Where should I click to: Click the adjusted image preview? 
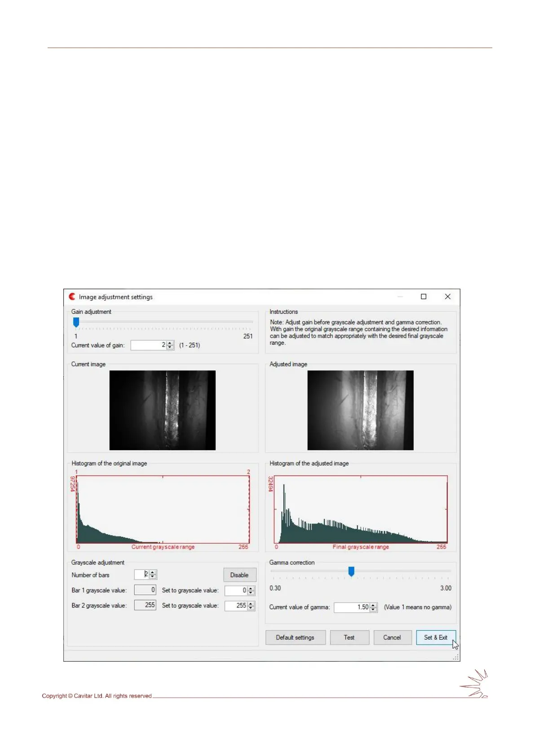[x=360, y=410]
